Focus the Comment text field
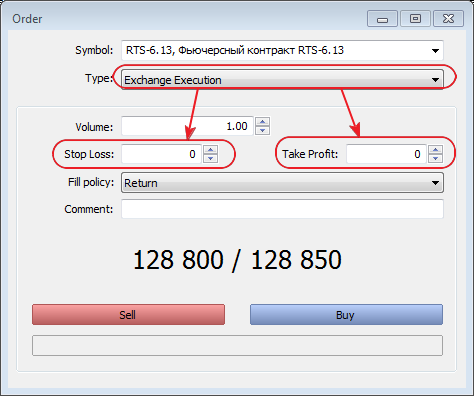 (282, 209)
